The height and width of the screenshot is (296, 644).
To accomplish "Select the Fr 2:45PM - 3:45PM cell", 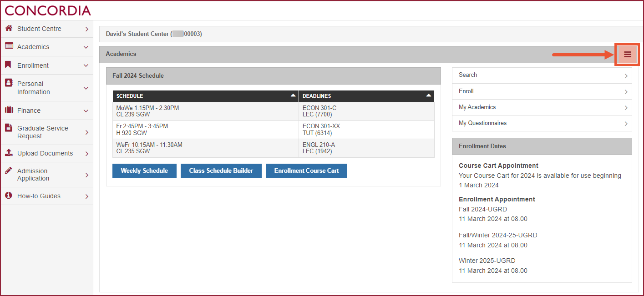I will click(206, 130).
